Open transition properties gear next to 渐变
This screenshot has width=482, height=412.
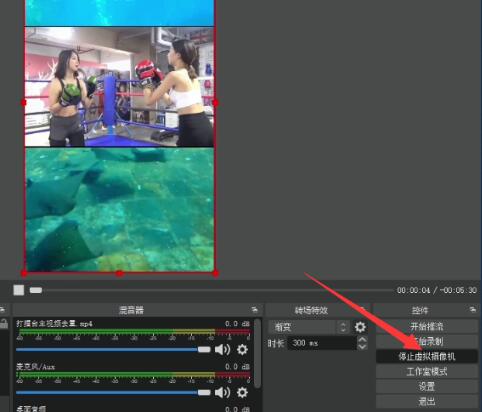point(360,327)
